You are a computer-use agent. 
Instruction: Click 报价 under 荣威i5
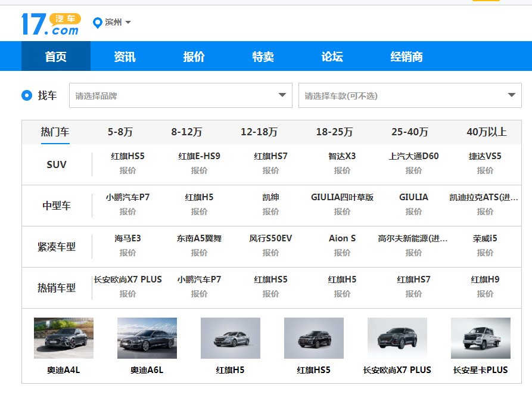point(485,253)
